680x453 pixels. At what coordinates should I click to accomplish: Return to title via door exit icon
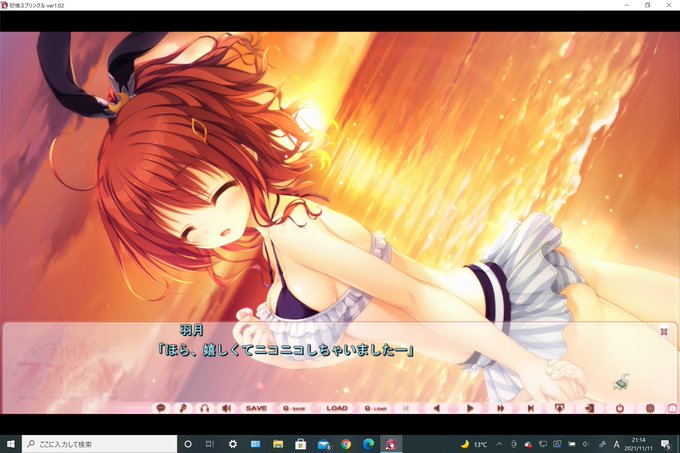pos(589,408)
